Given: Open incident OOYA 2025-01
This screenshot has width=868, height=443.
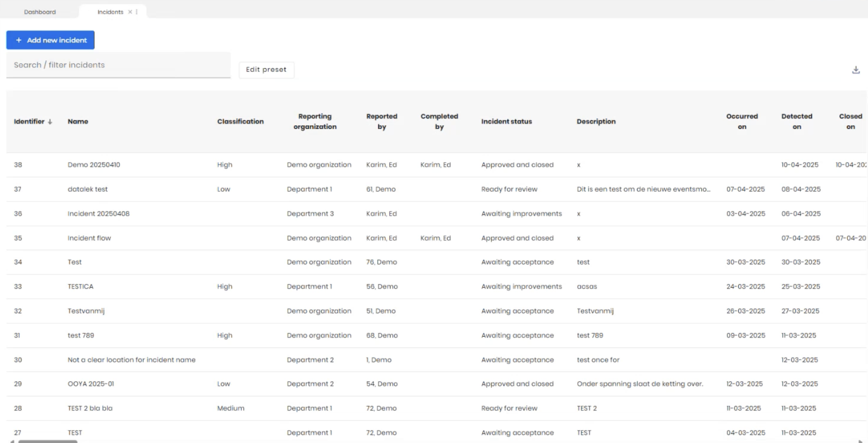Looking at the screenshot, I should (x=91, y=384).
